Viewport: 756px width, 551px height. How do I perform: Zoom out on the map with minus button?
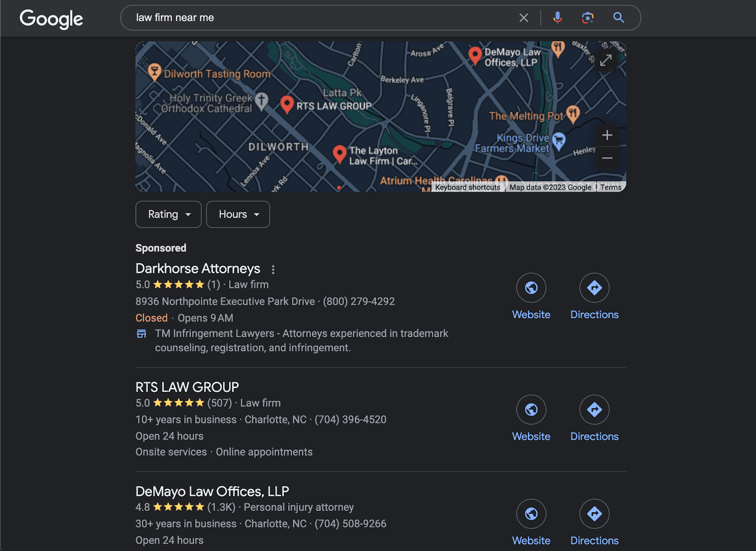607,158
